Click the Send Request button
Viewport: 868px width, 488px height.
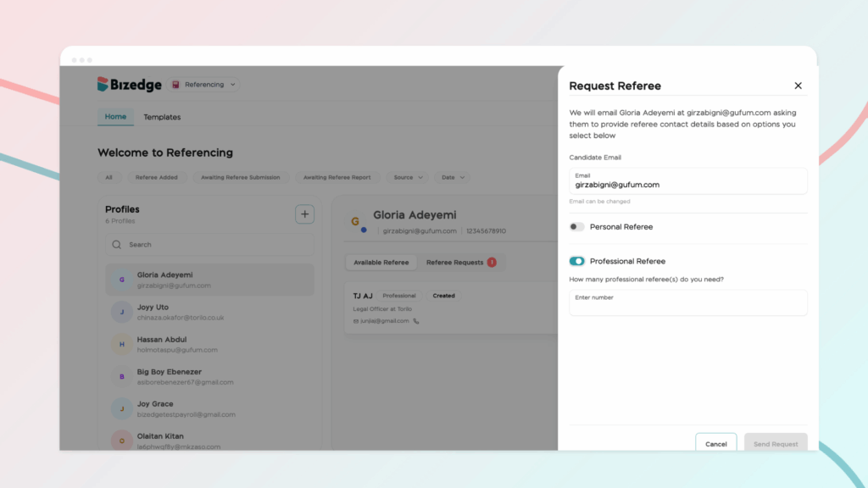tap(776, 444)
